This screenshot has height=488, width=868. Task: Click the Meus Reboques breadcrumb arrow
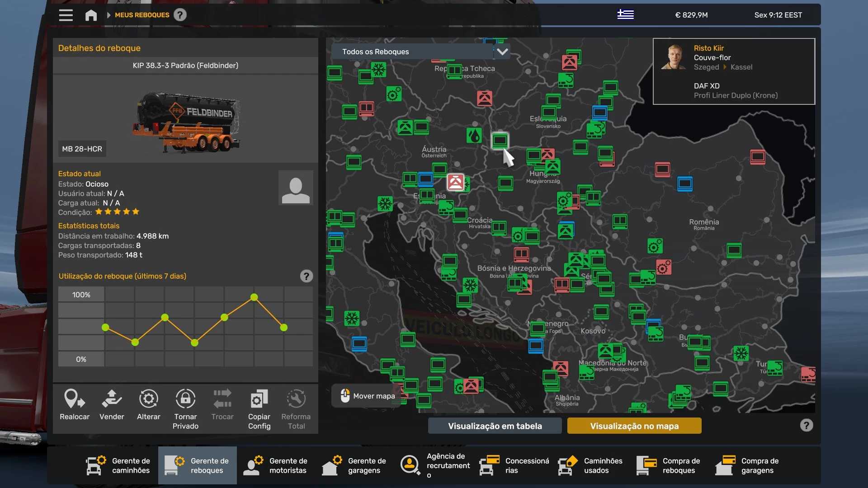(x=108, y=15)
